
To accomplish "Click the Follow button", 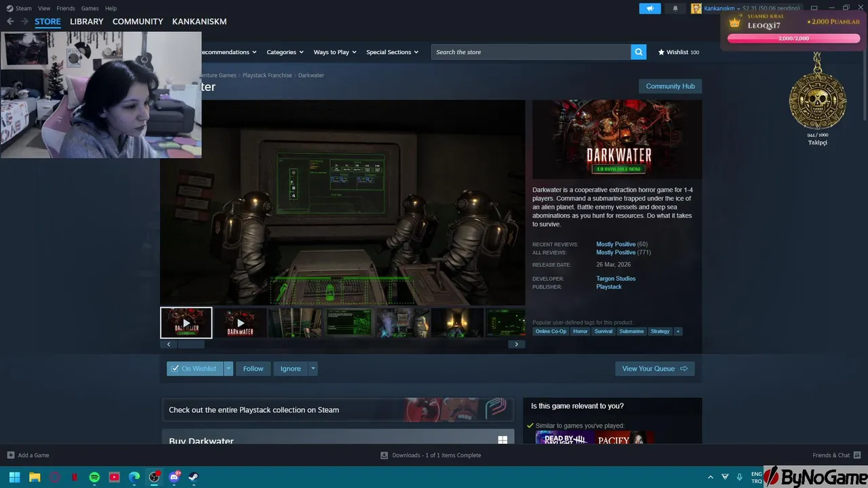I will coord(253,369).
